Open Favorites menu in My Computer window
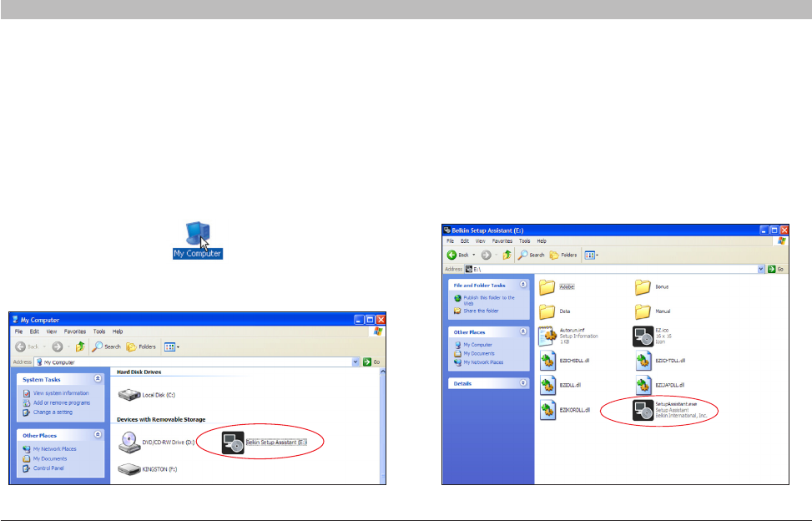 point(74,331)
